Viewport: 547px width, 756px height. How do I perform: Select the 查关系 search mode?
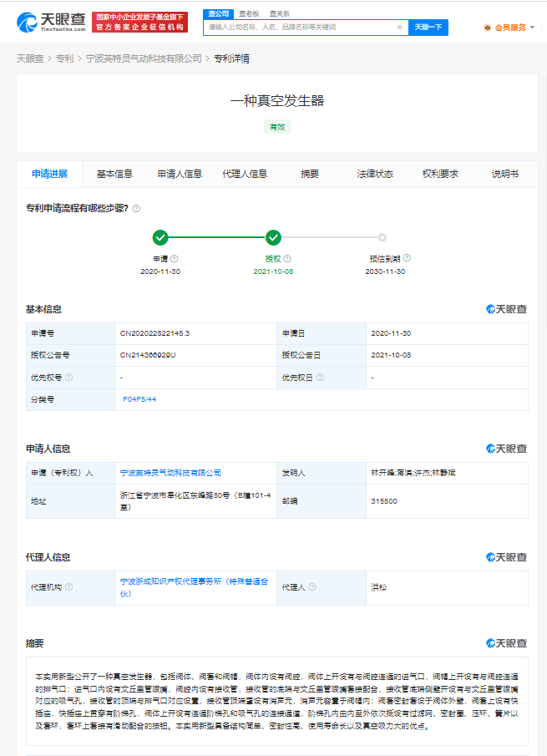click(x=280, y=13)
